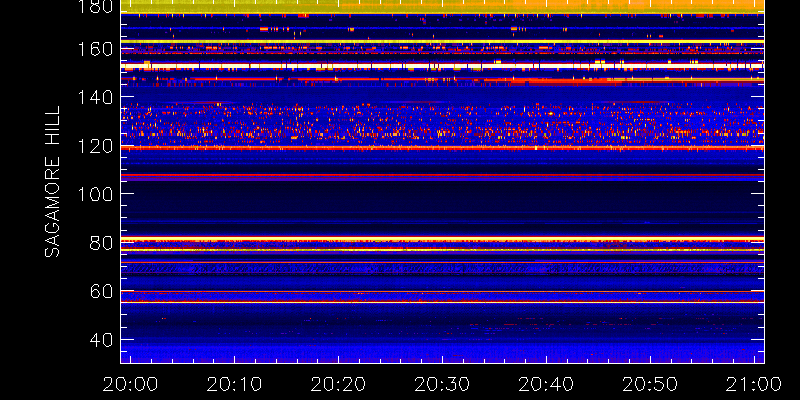Click the 20:40 time axis label
Screen dimensions: 800x400
pyautogui.click(x=545, y=384)
